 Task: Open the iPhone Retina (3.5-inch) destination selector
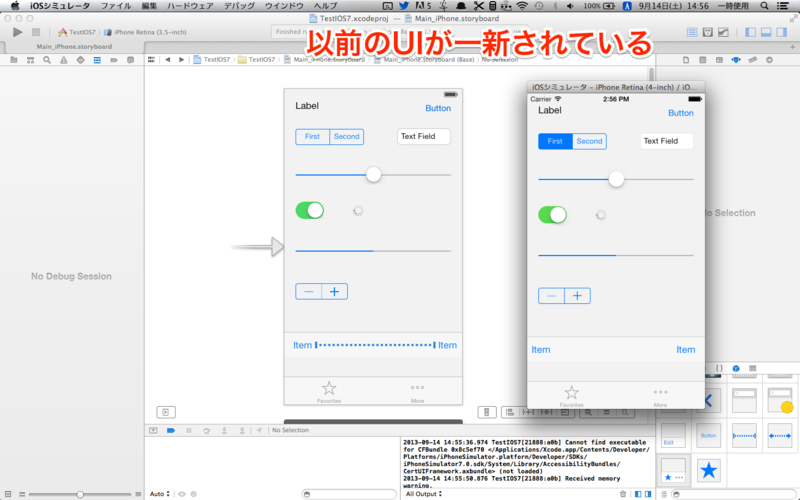pyautogui.click(x=145, y=32)
